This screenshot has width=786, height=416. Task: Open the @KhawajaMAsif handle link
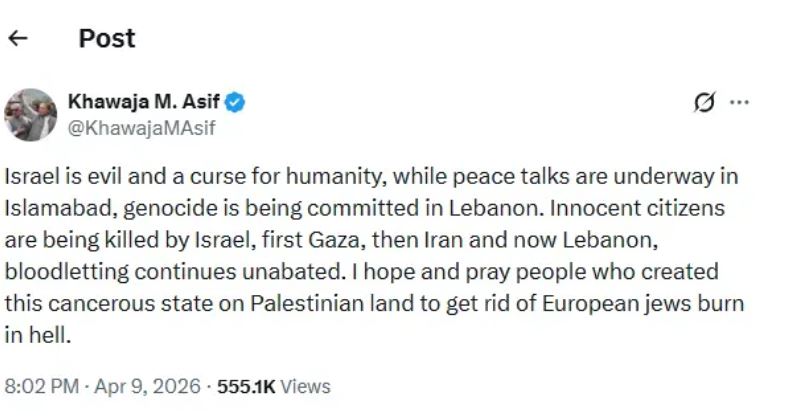(141, 127)
